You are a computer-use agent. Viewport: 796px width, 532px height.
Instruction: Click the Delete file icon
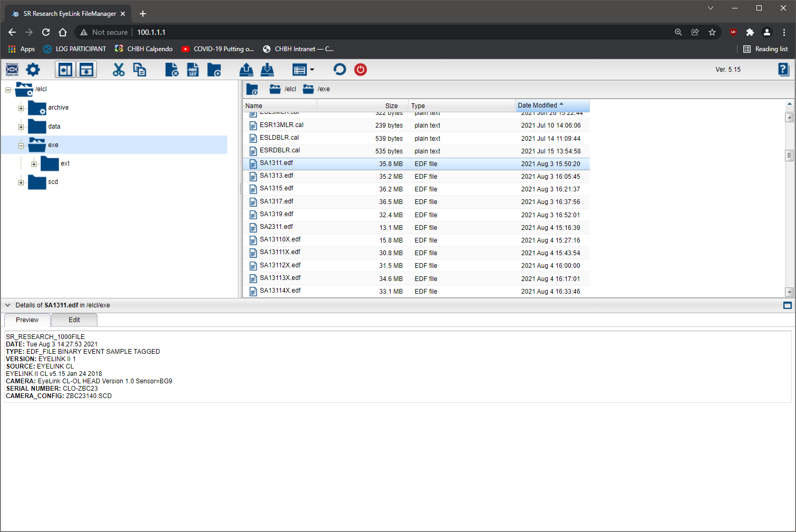tap(171, 69)
